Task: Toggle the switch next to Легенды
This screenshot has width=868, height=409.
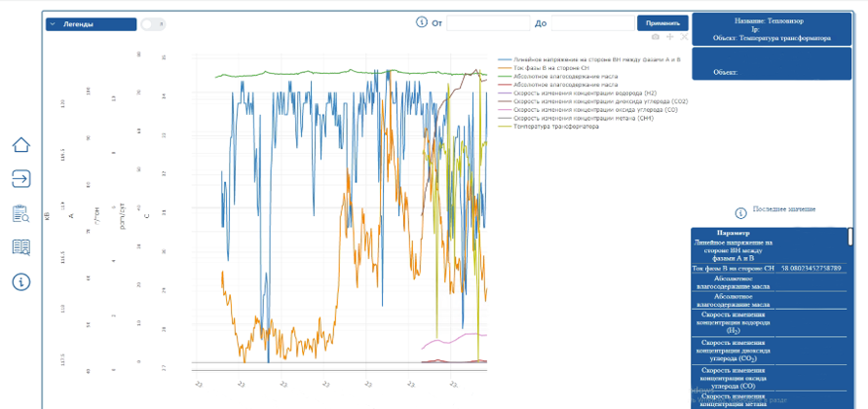Action: pos(153,24)
